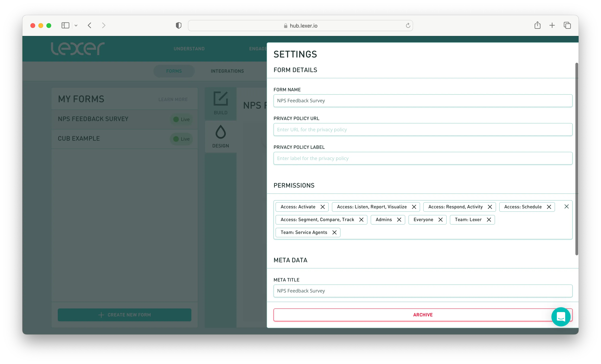Reload the page using the refresh icon

pyautogui.click(x=408, y=26)
